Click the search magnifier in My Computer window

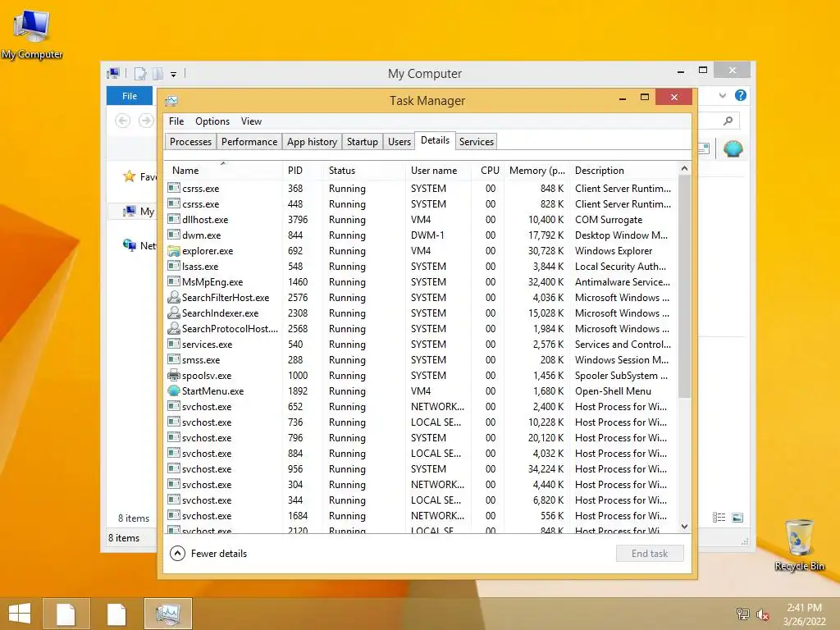pos(728,121)
